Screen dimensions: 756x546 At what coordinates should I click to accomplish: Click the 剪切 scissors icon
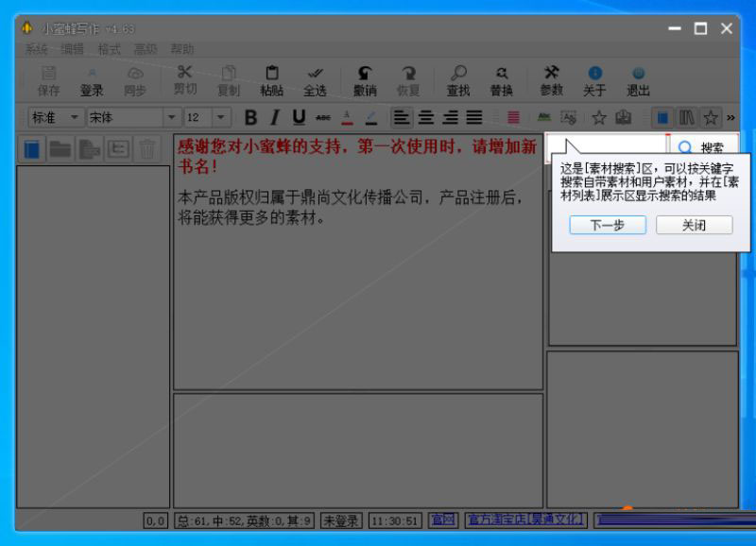(184, 81)
